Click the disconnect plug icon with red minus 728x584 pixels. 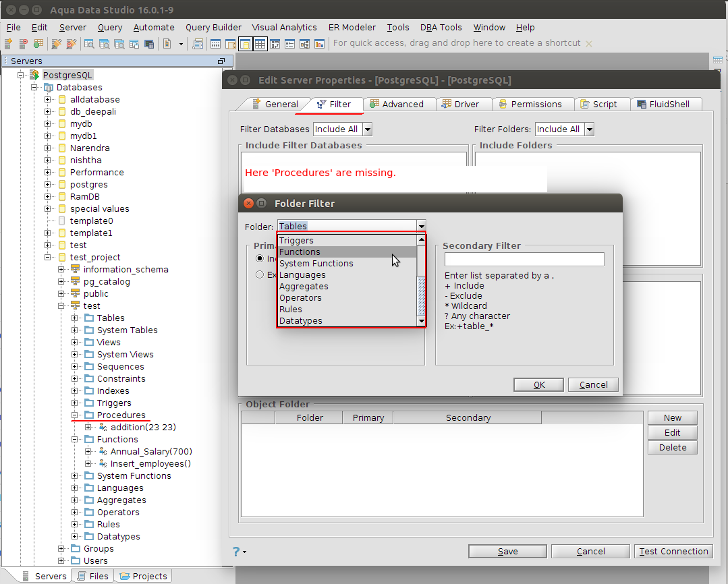pos(71,44)
